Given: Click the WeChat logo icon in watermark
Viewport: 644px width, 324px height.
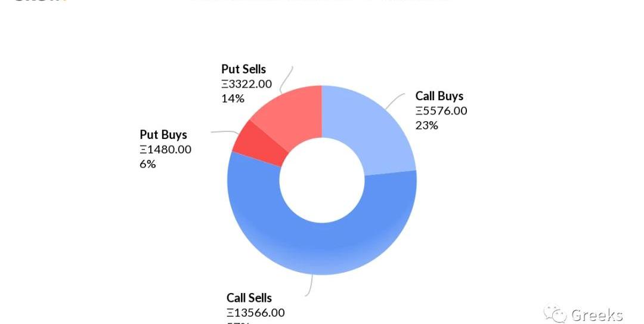Looking at the screenshot, I should tap(555, 314).
